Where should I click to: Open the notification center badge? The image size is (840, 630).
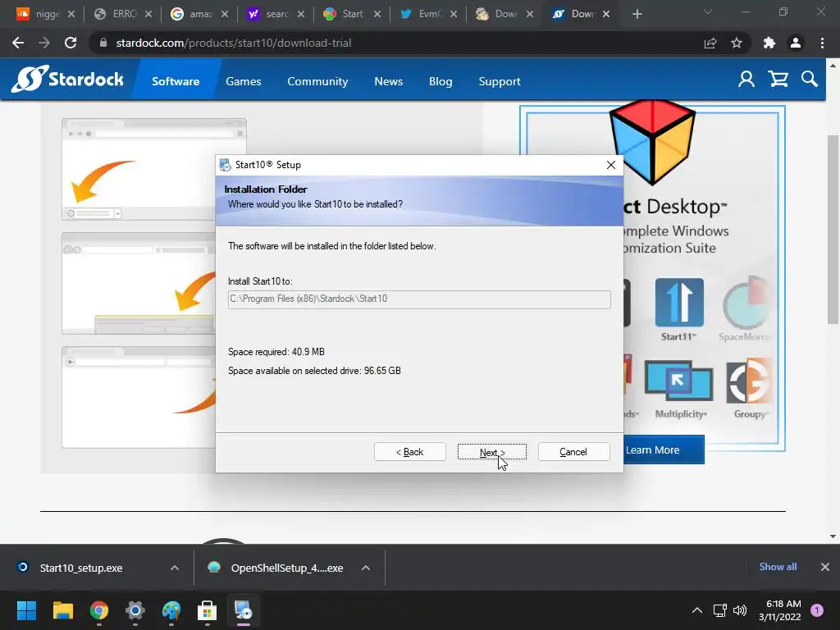[x=817, y=610]
